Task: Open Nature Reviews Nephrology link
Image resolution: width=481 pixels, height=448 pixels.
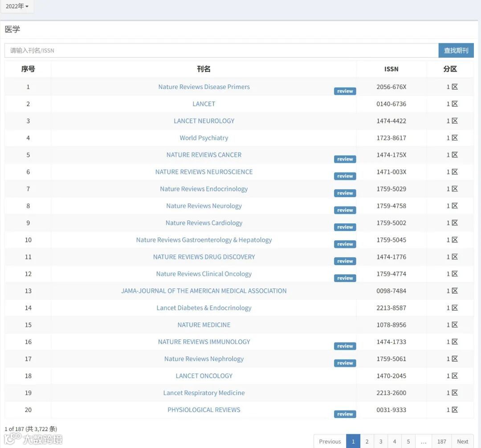Action: [204, 359]
